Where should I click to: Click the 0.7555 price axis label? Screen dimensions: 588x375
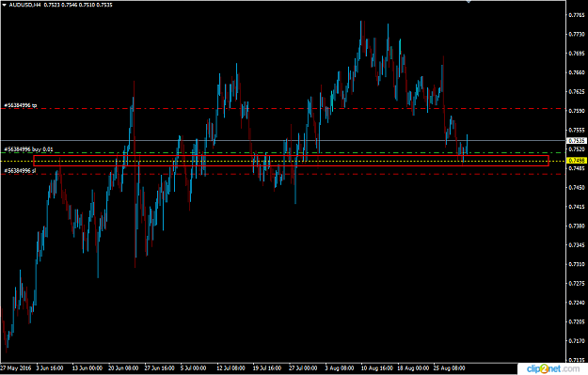(577, 130)
